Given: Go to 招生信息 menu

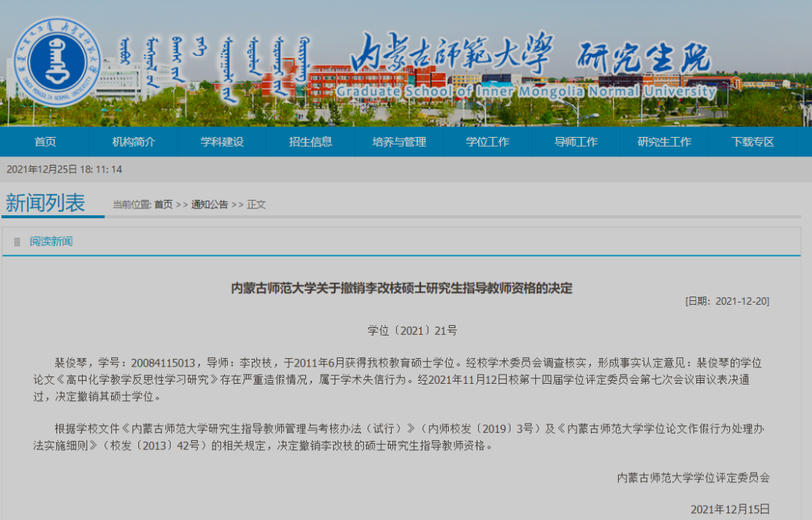Looking at the screenshot, I should coord(311,141).
